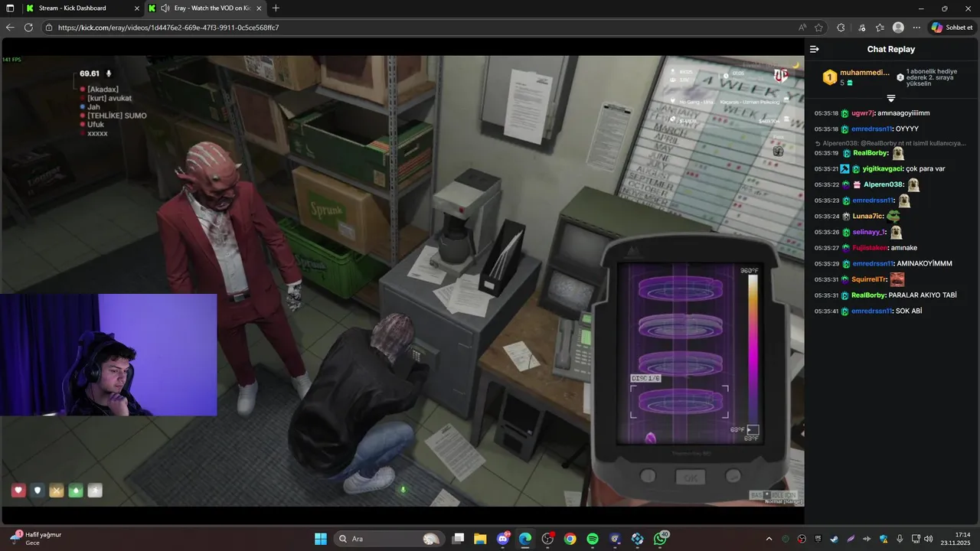
Task: Click the VOD video player area
Action: tap(402, 281)
